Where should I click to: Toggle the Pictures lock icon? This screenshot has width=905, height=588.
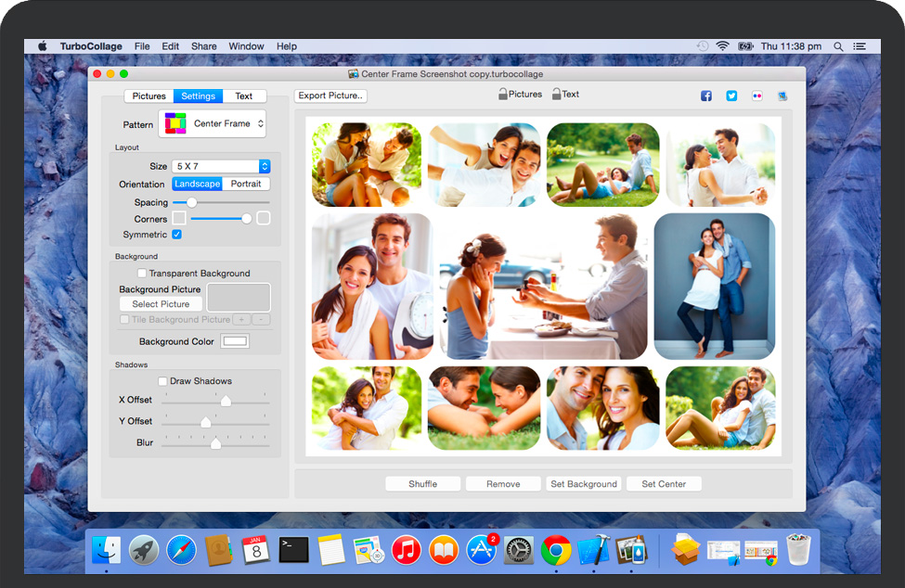tap(503, 94)
